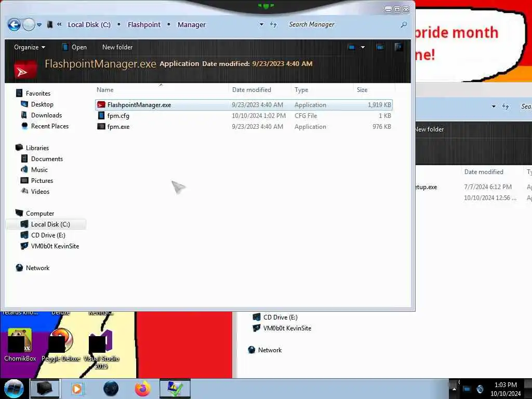
Task: Select Computer in navigation pane
Action: click(x=40, y=214)
